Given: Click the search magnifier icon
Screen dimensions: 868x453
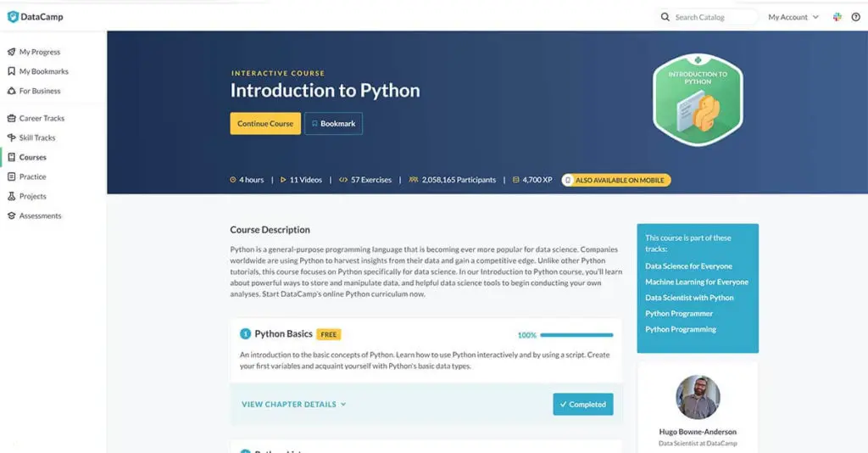Looking at the screenshot, I should point(665,17).
